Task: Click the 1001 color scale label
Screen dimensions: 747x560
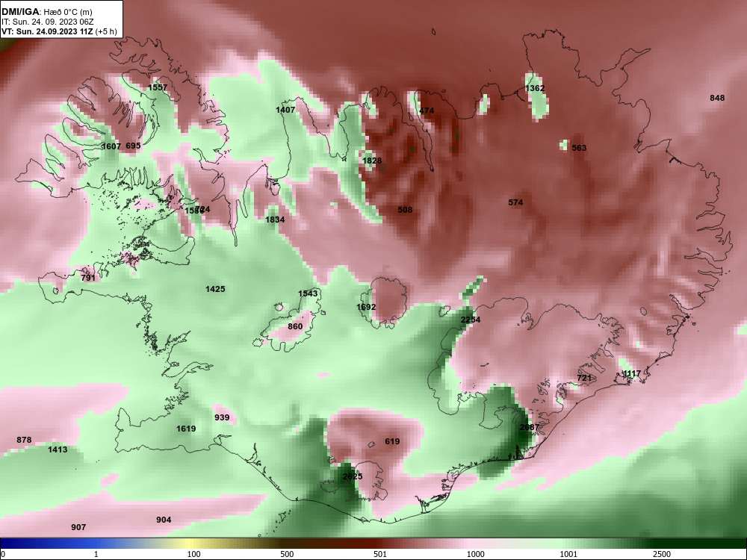Action: pos(568,554)
